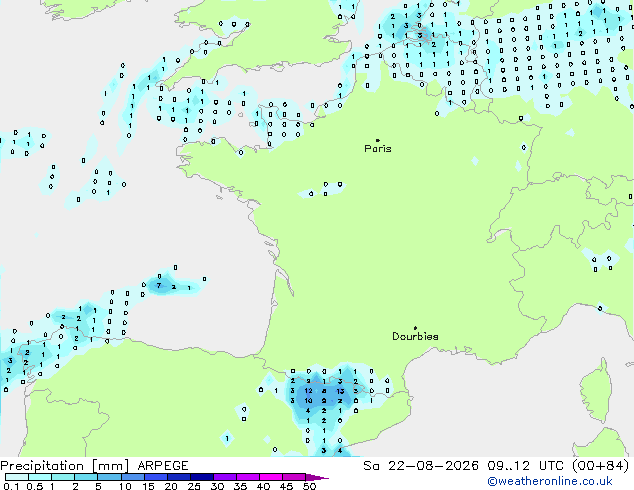Pick the purple legend swatch between 30 and 35
Screen dimensions: 634x490
point(225,477)
